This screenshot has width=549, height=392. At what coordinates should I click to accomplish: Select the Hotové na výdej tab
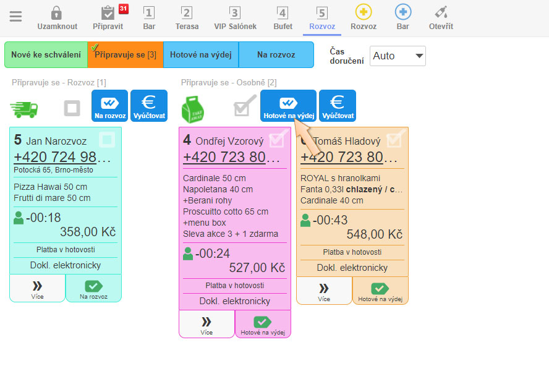(x=200, y=55)
